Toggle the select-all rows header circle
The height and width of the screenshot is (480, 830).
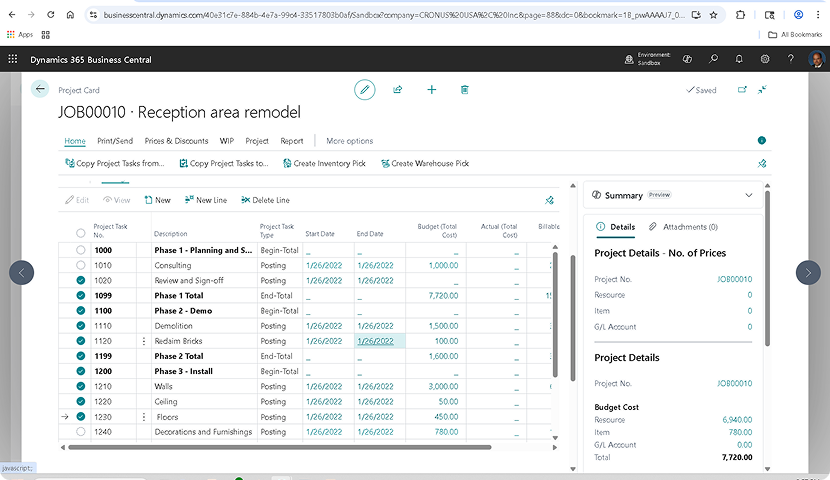click(x=81, y=233)
